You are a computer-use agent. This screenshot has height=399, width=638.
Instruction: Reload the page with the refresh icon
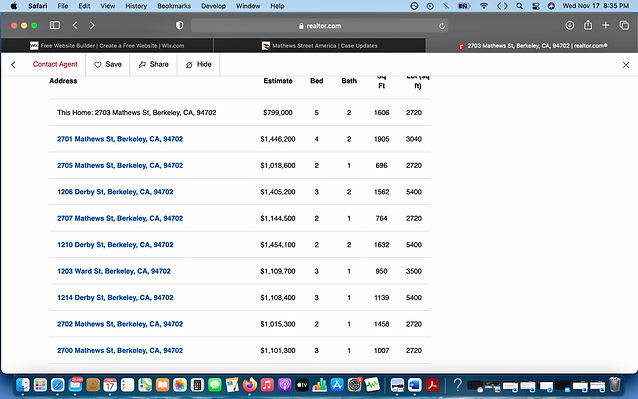(x=442, y=26)
